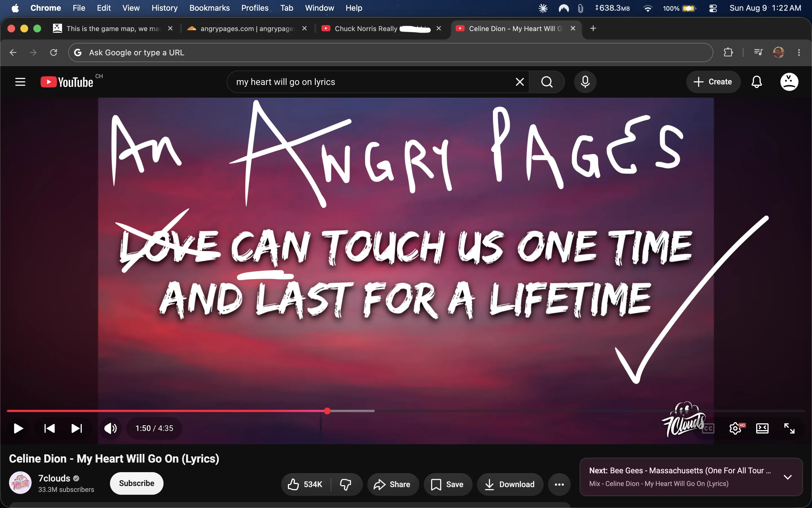Viewport: 812px width, 508px height.
Task: Open Chrome three-dot menu
Action: [x=799, y=52]
